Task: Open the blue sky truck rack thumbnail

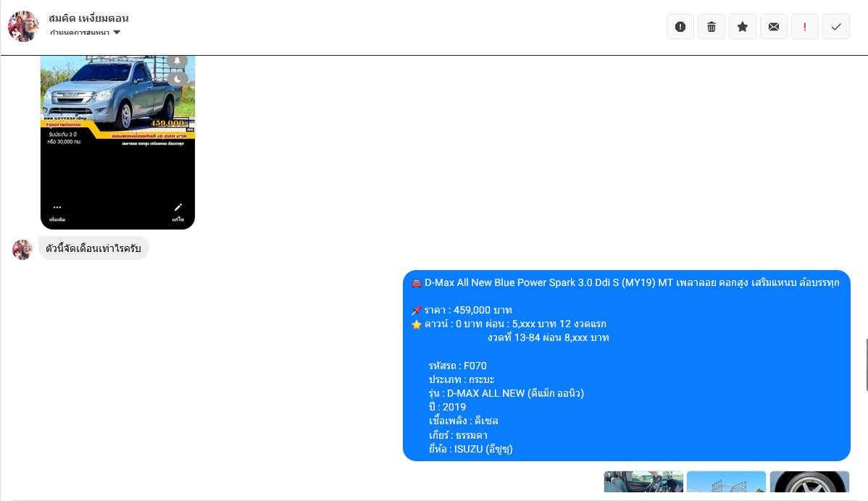Action: pyautogui.click(x=726, y=481)
